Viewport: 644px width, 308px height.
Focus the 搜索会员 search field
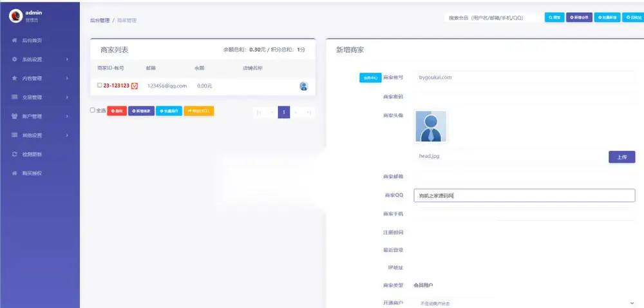click(493, 17)
